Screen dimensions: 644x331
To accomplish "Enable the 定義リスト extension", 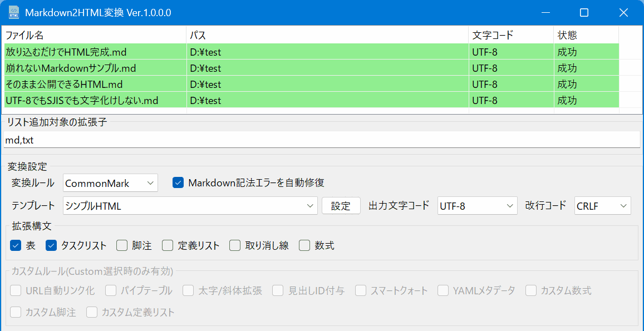I will coord(167,245).
